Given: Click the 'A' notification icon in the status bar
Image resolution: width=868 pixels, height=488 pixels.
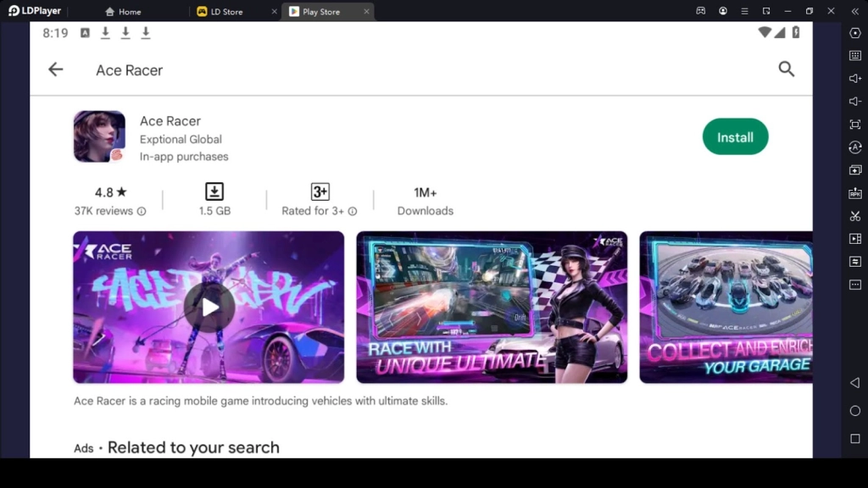Looking at the screenshot, I should (85, 33).
